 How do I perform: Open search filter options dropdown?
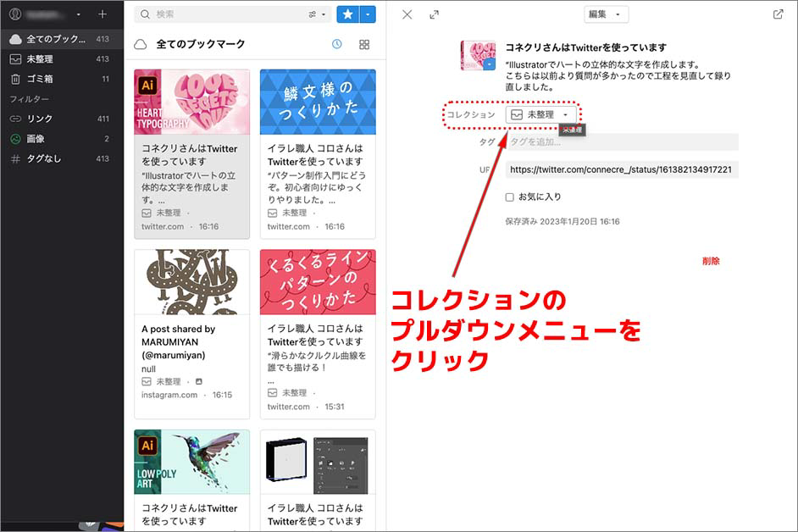pyautogui.click(x=317, y=14)
